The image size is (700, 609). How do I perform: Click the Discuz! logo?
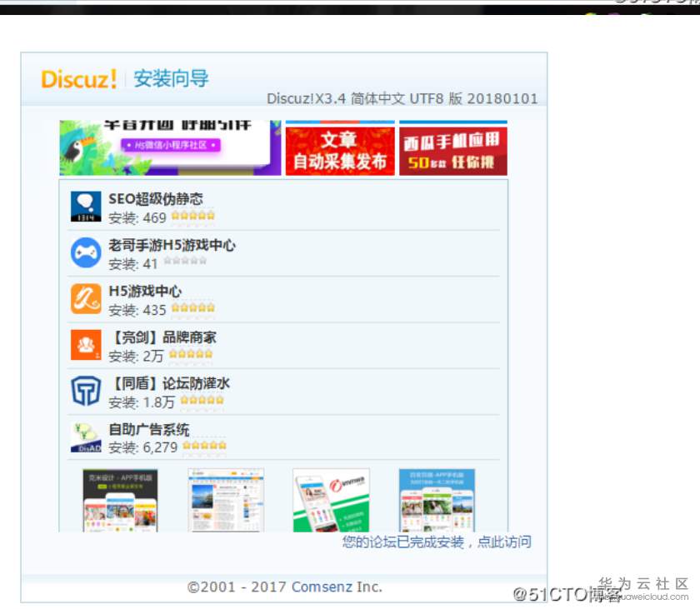coord(78,79)
